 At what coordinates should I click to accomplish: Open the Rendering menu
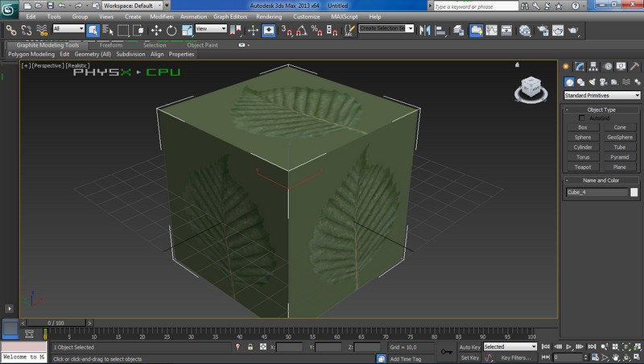tap(268, 16)
